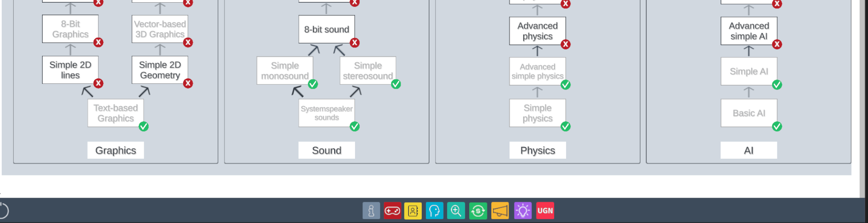Open the yellow contacts book icon

[413, 211]
